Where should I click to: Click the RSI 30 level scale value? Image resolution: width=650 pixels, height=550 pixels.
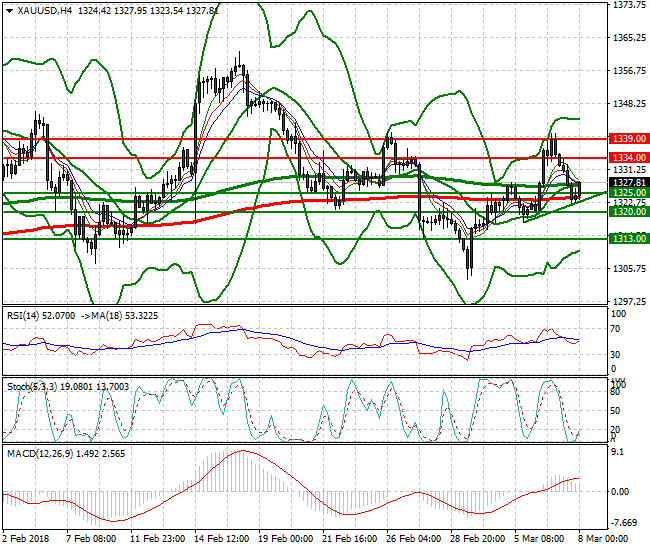[616, 355]
